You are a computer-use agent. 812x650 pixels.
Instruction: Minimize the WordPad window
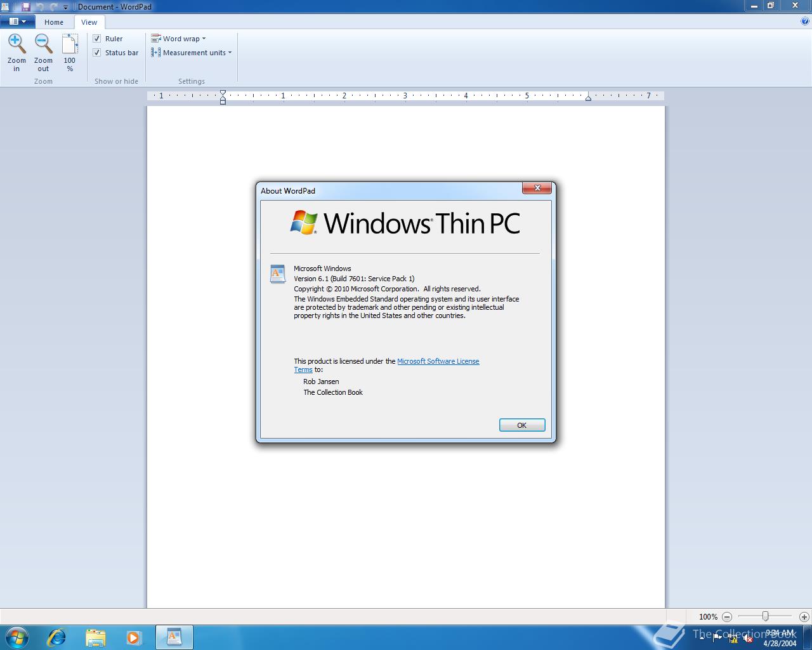(x=754, y=6)
